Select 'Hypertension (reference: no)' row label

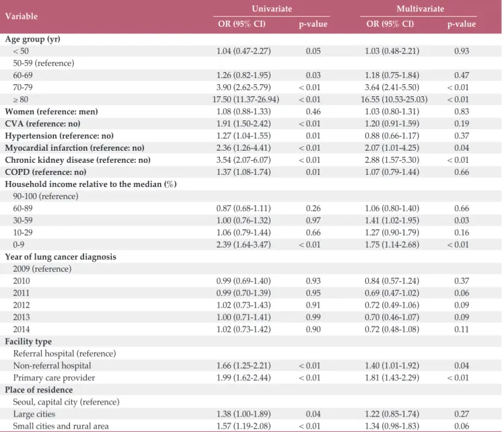tap(59, 136)
